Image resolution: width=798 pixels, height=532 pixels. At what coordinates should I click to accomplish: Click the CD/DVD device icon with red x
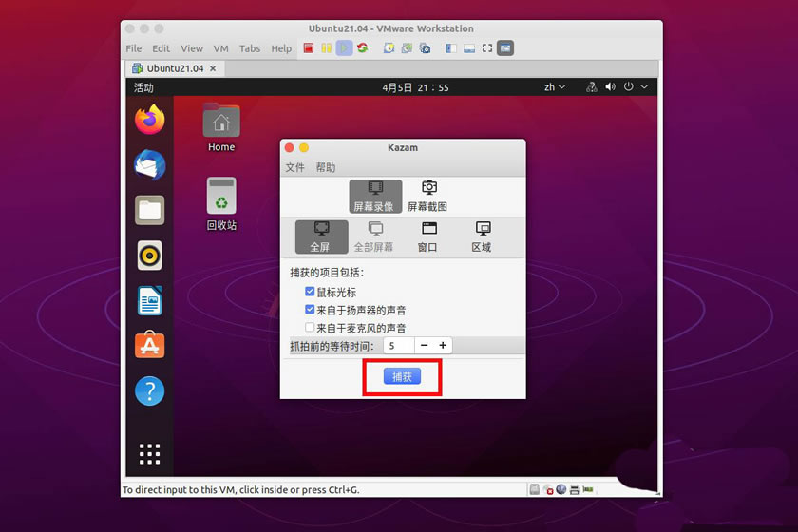[548, 490]
